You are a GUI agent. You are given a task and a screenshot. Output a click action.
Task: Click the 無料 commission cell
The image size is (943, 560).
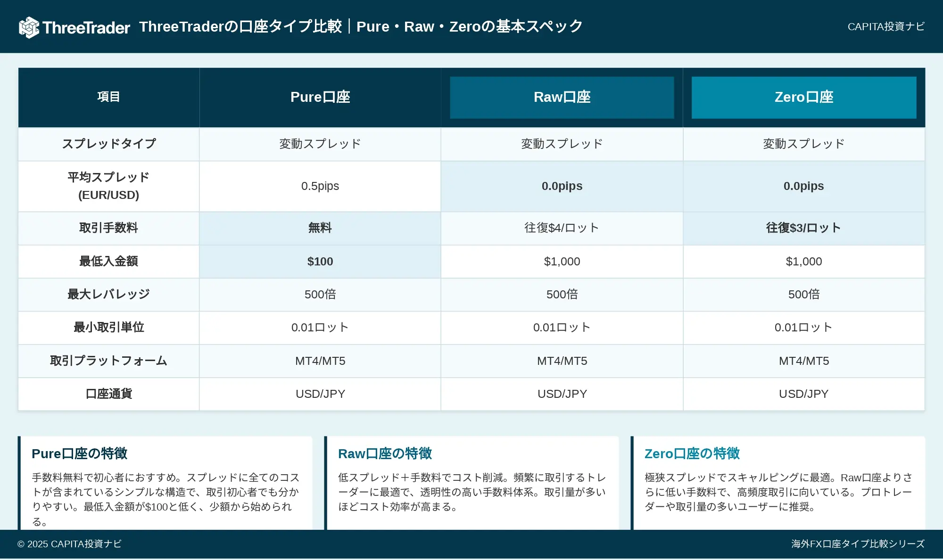point(320,228)
